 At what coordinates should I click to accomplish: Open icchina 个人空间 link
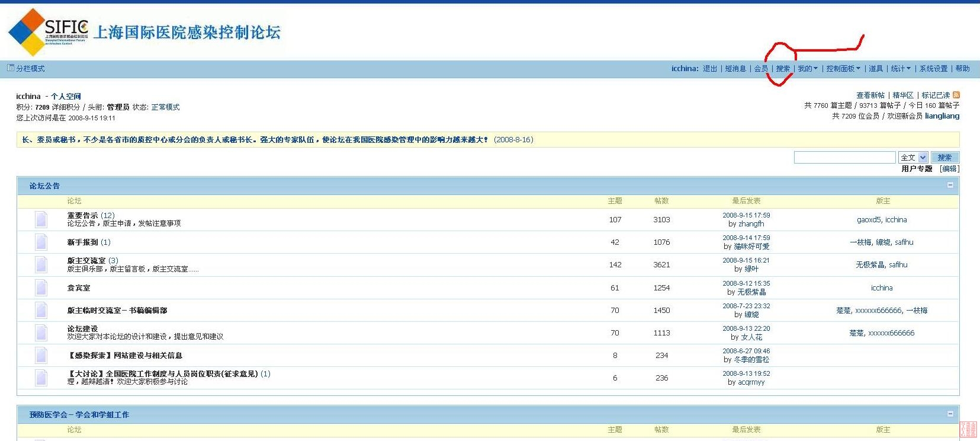66,96
